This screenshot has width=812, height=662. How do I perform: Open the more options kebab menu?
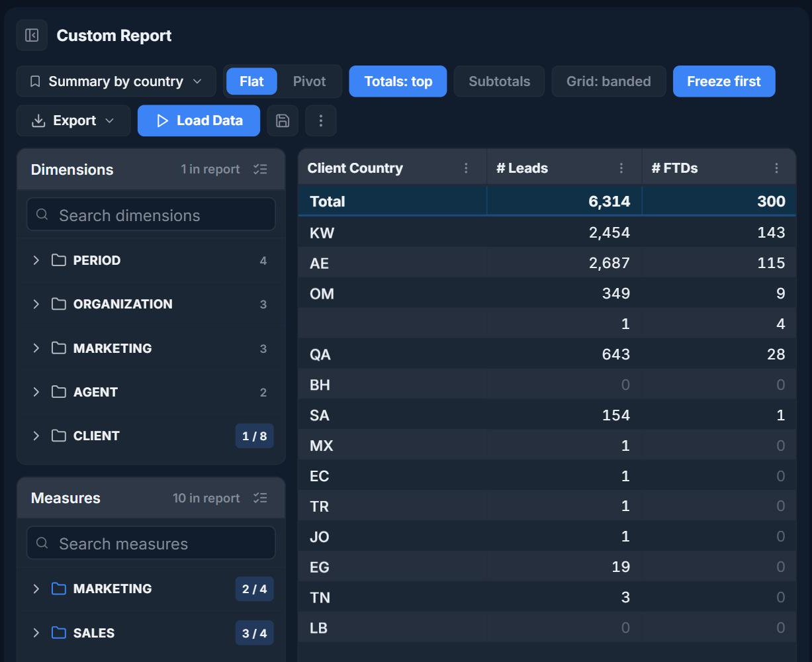click(321, 120)
